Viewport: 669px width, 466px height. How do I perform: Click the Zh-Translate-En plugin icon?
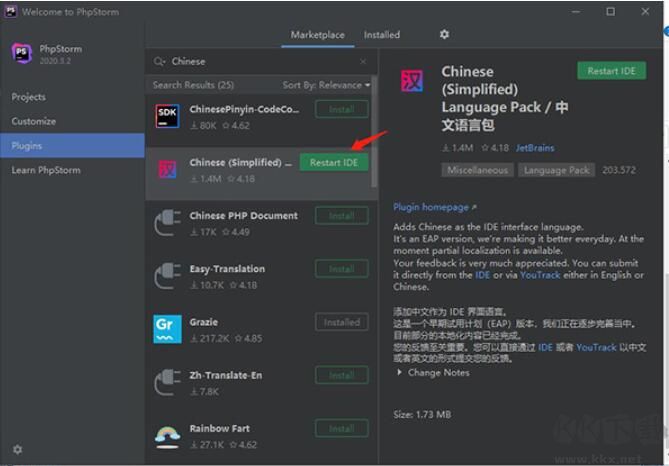167,383
